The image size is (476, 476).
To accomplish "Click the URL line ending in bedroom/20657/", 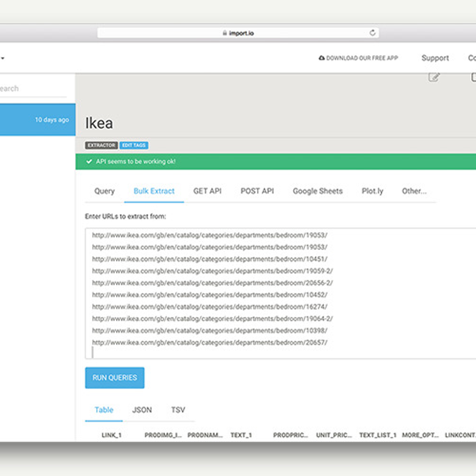I will coord(210,342).
